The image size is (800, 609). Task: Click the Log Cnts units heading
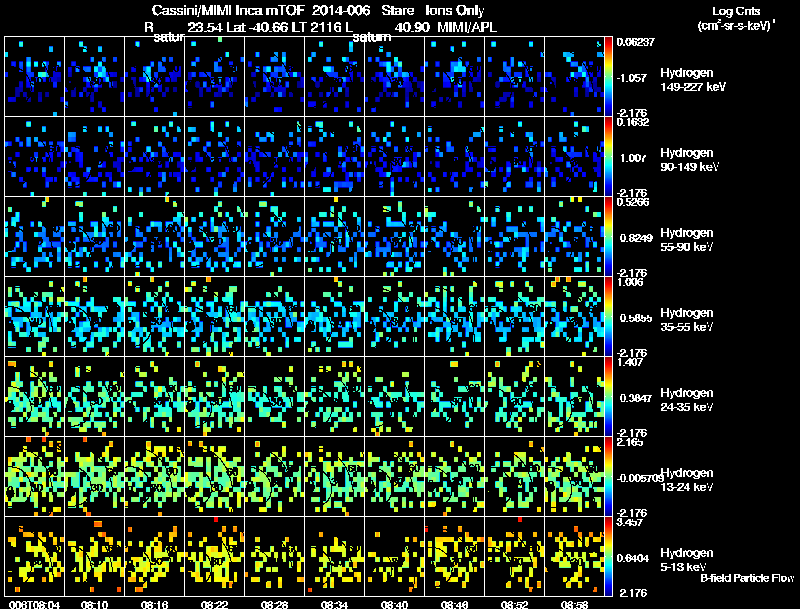736,19
